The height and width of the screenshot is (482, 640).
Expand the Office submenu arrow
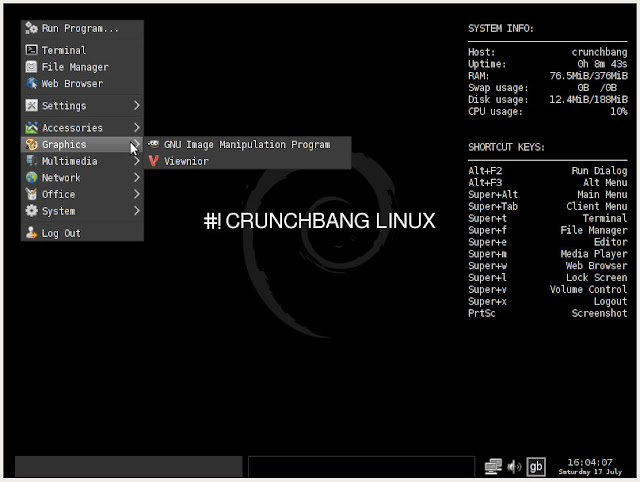(x=137, y=194)
